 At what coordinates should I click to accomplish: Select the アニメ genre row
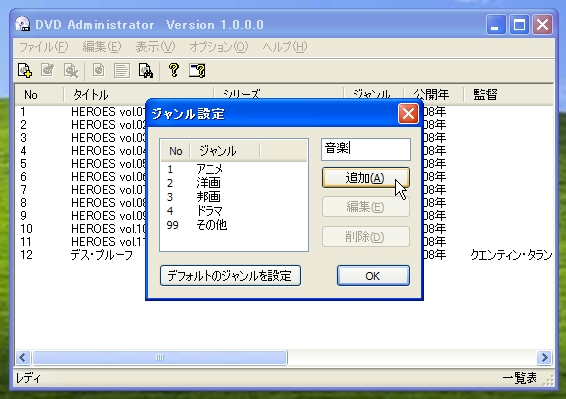[x=234, y=169]
